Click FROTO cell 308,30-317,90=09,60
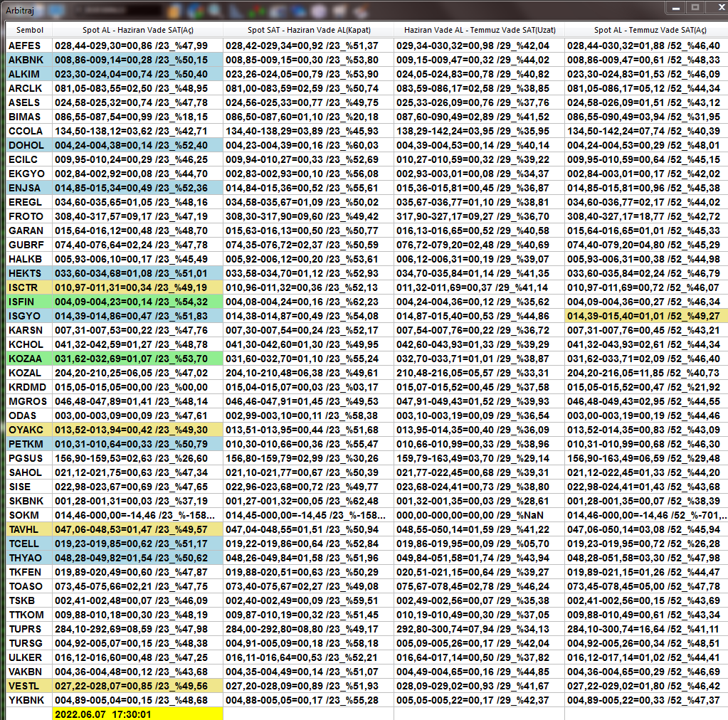 pyautogui.click(x=309, y=216)
